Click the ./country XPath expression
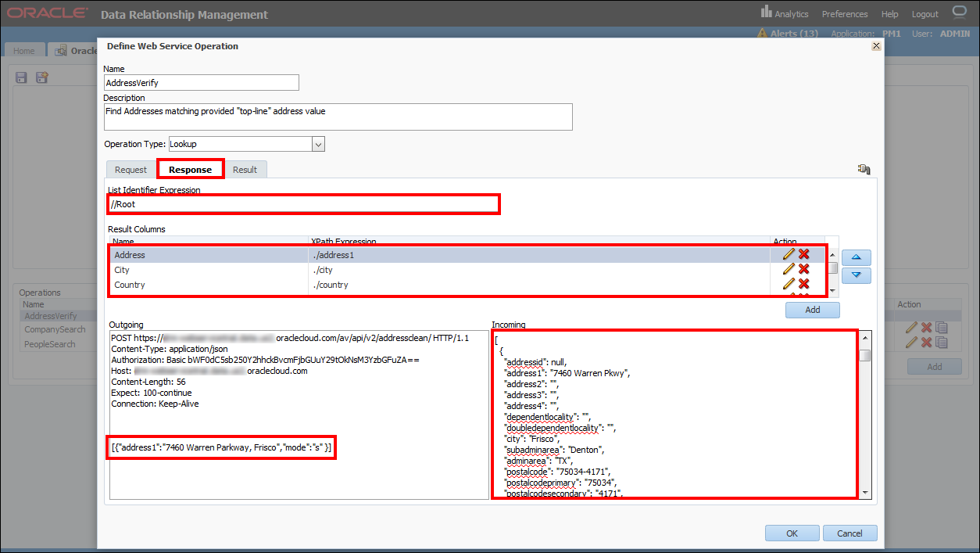 [330, 285]
